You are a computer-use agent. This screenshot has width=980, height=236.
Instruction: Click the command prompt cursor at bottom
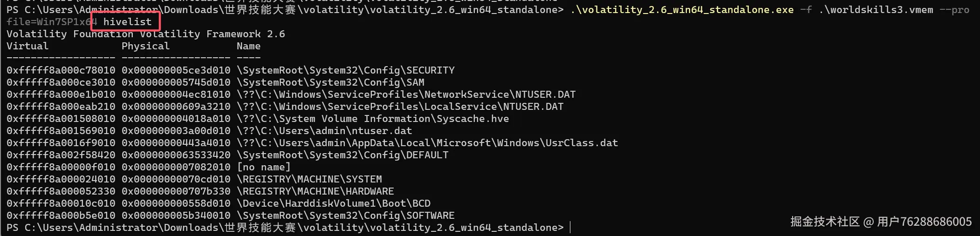pyautogui.click(x=570, y=228)
